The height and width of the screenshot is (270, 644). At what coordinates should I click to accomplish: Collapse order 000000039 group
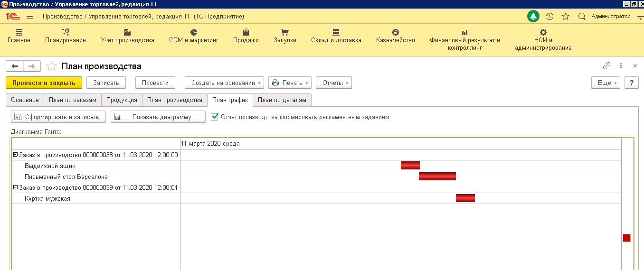click(x=15, y=187)
